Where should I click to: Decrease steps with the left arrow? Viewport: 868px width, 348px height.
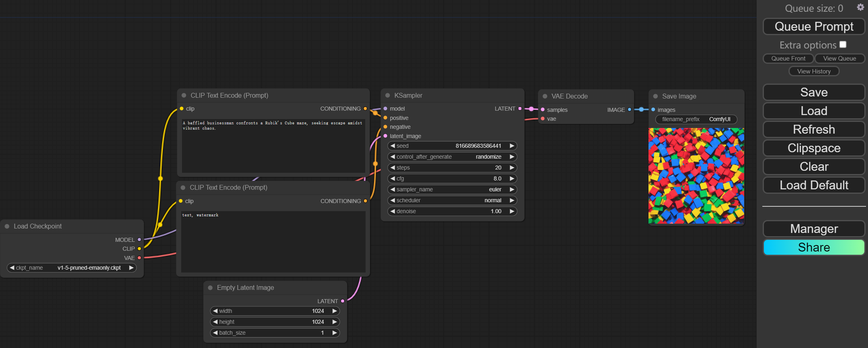click(393, 168)
